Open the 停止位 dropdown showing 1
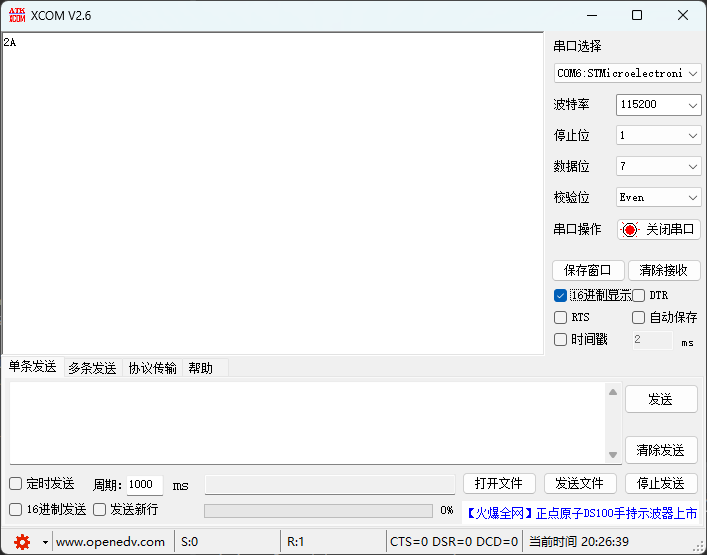707x555 pixels. click(x=658, y=135)
